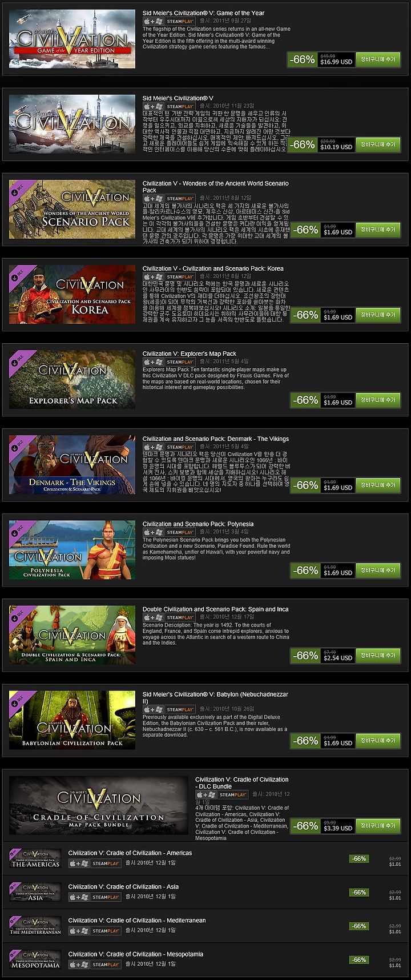This screenshot has height=980, width=411.
Task: Click Explorer's Map Pack banner thumbnail
Action: (72, 380)
